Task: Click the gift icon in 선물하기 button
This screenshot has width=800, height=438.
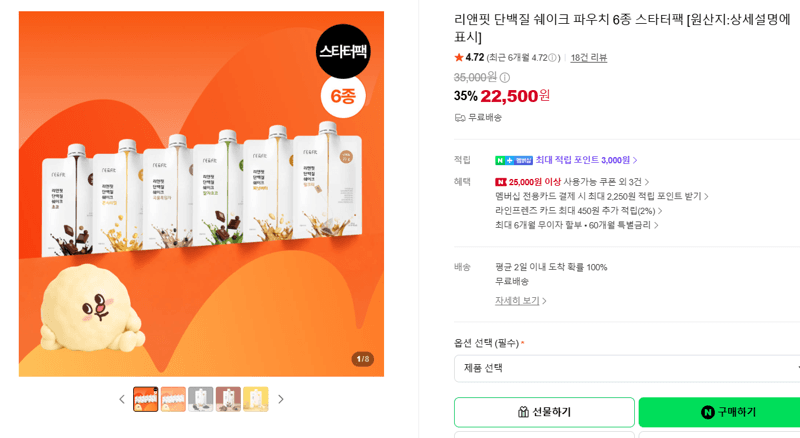Action: pos(523,412)
